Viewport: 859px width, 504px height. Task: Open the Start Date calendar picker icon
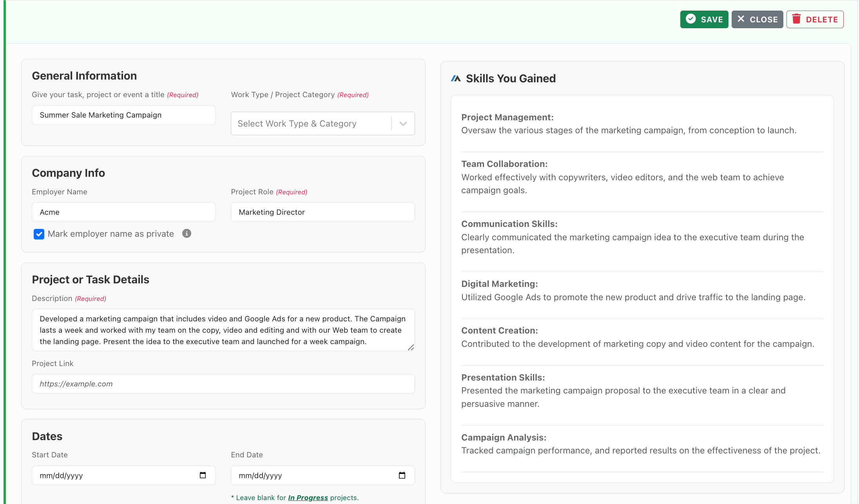203,475
